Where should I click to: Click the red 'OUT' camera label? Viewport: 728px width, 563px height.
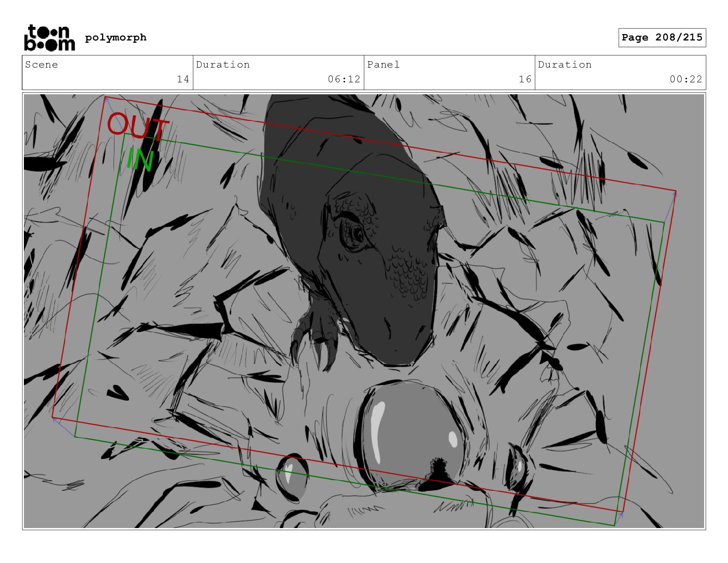tap(138, 126)
